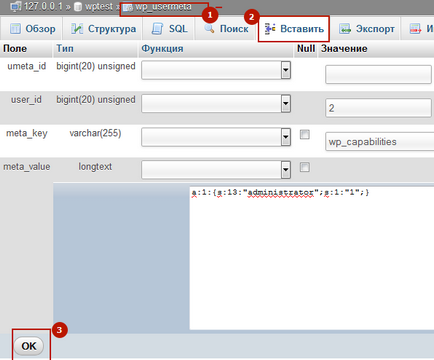The height and width of the screenshot is (360, 434).
Task: Open the Обзор tab
Action: tap(33, 29)
